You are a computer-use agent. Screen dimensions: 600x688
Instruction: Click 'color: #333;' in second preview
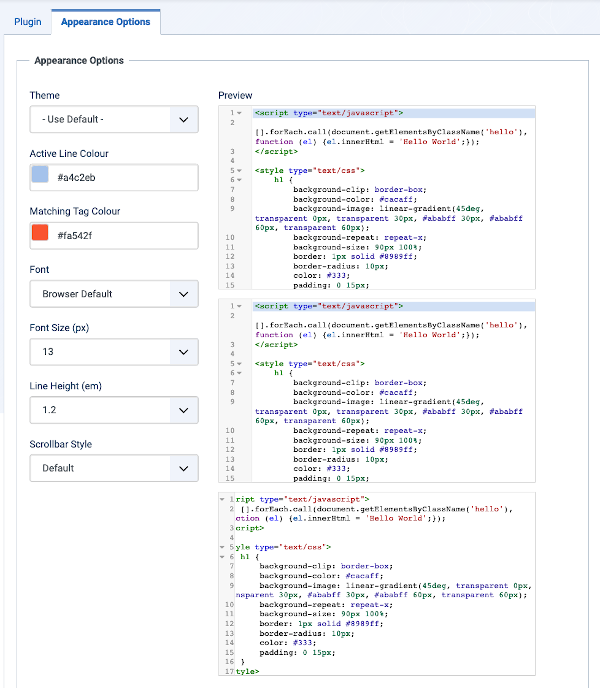coord(321,469)
